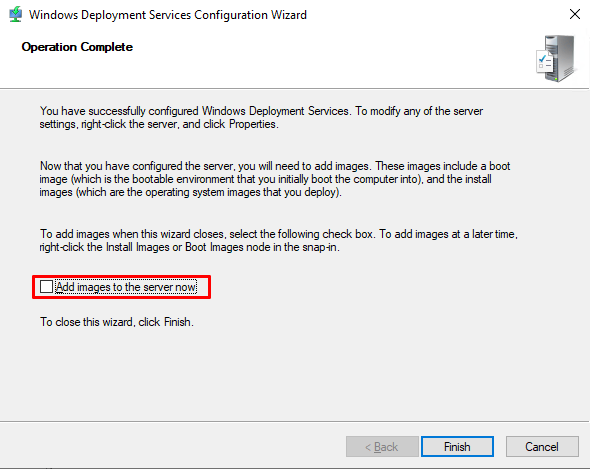Click the 'You have successfully configured' paragraph
Viewport: 590px width, 469px height.
coord(261,118)
